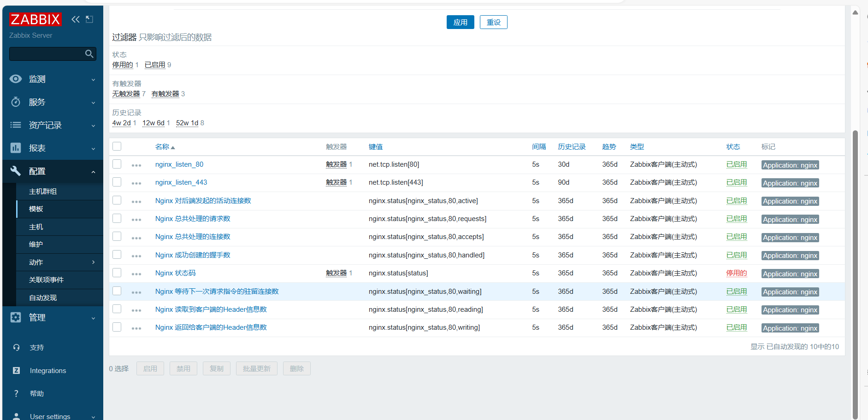
Task: Expand the 管理 menu chevron
Action: pyautogui.click(x=94, y=318)
